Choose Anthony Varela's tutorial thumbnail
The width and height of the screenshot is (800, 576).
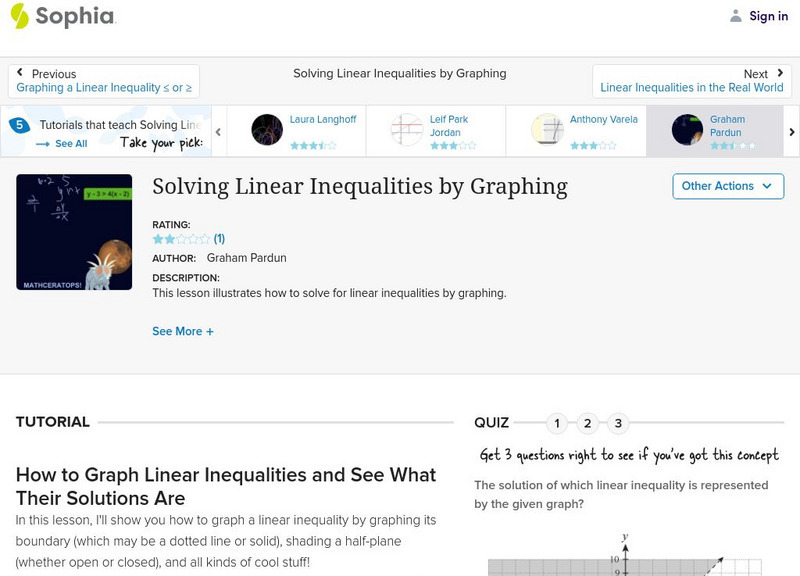(547, 130)
